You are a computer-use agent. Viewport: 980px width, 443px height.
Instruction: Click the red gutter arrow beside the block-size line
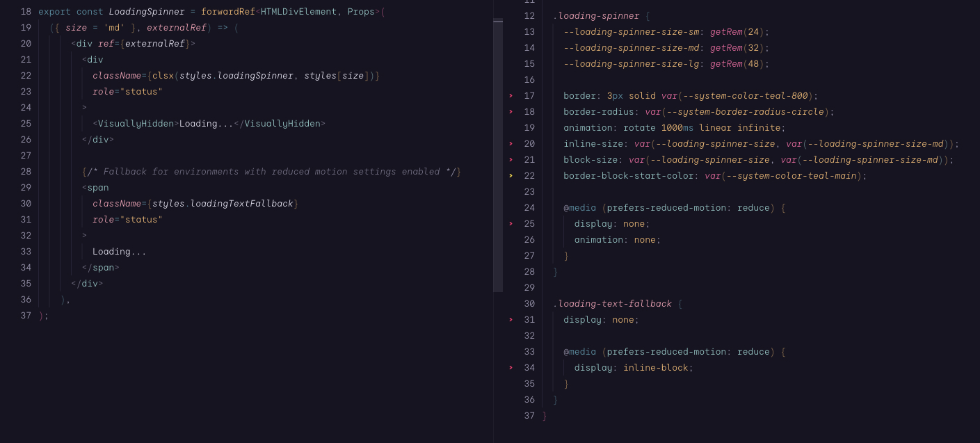(x=511, y=159)
